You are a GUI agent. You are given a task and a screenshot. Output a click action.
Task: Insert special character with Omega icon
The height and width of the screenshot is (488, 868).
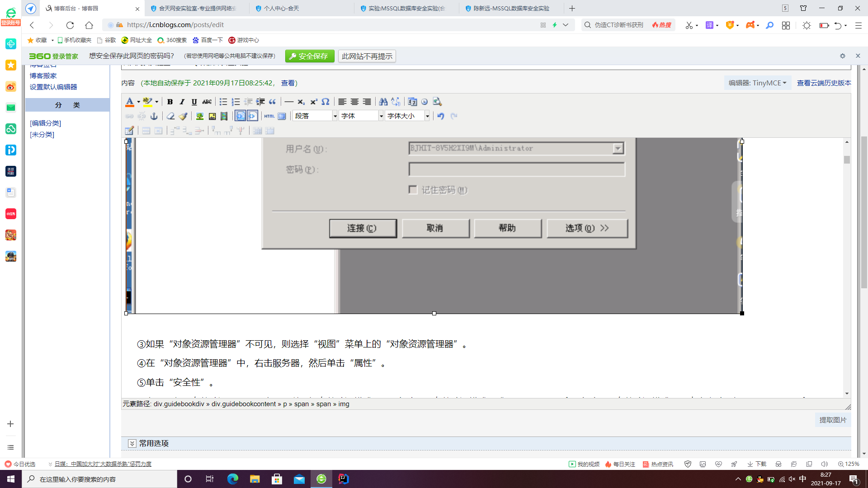click(325, 102)
